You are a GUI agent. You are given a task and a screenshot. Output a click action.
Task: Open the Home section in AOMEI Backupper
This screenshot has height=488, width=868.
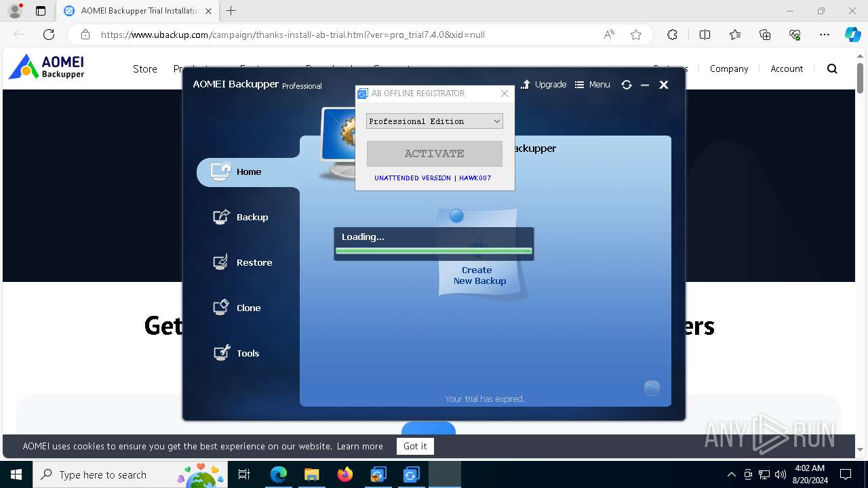point(248,172)
